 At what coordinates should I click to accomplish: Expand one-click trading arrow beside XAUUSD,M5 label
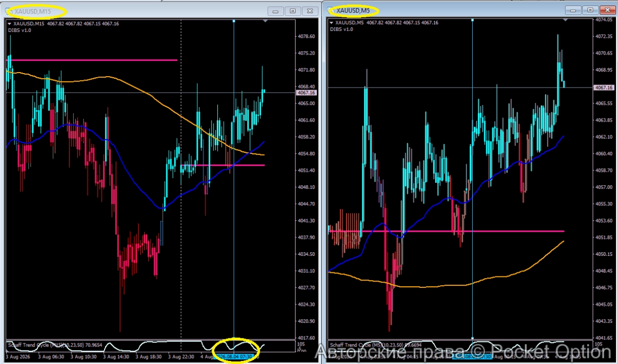click(x=332, y=23)
